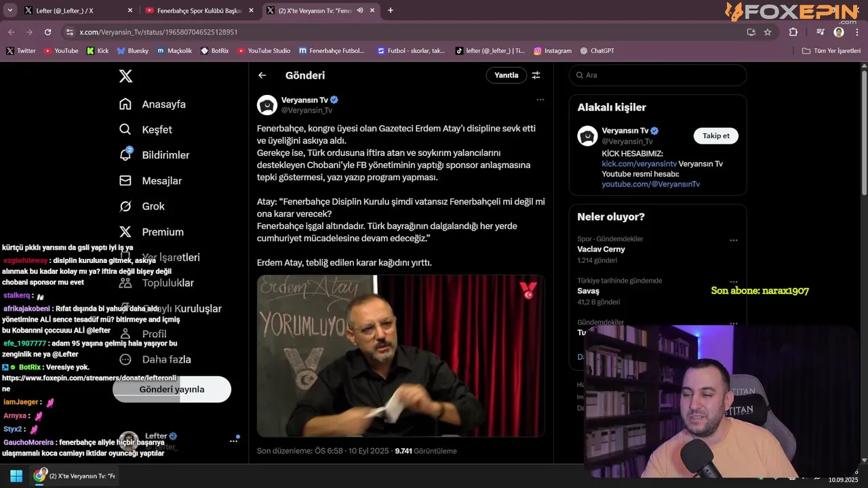Open a new browser tab with plus
The height and width of the screenshot is (488, 868).
pyautogui.click(x=391, y=10)
